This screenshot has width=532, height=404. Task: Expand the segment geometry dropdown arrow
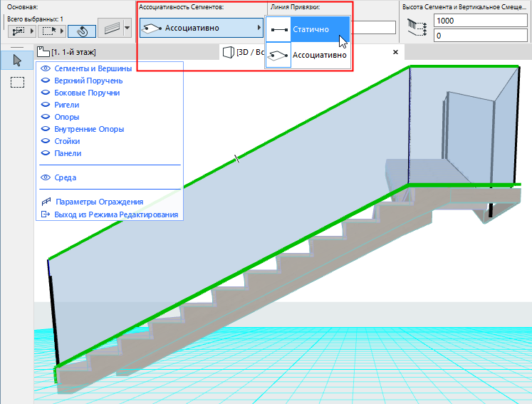(127, 29)
